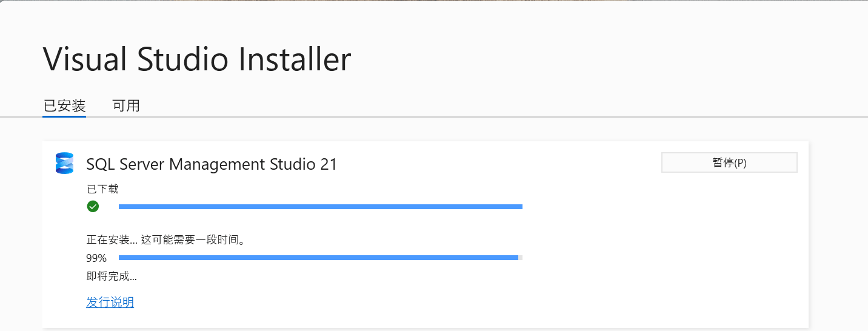Click the green download complete checkmark
This screenshot has height=331, width=868.
93,207
